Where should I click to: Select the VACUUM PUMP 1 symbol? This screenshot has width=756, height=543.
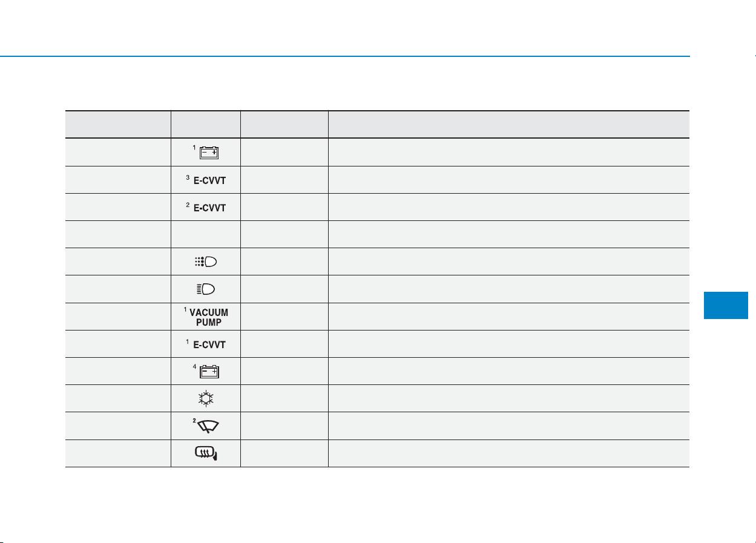click(x=206, y=317)
